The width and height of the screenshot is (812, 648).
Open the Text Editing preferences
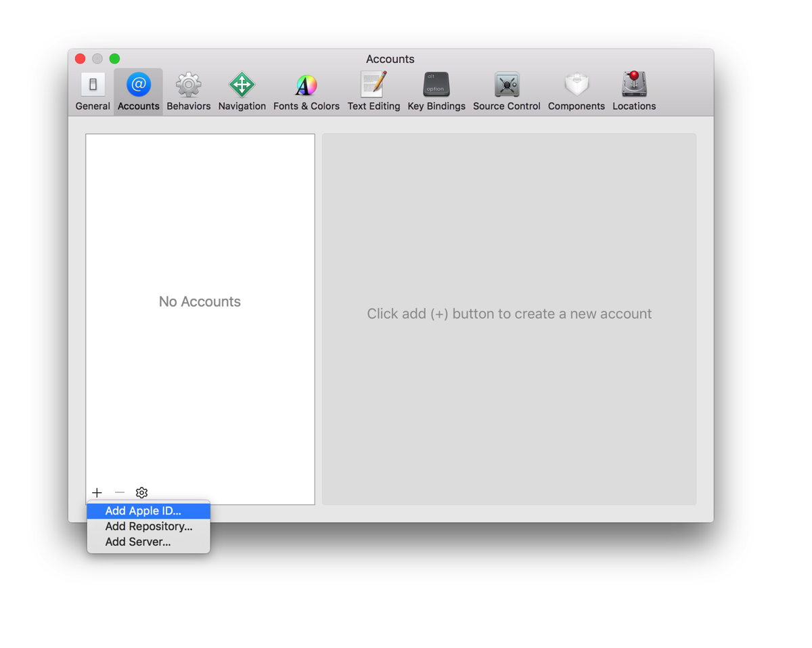pos(374,91)
